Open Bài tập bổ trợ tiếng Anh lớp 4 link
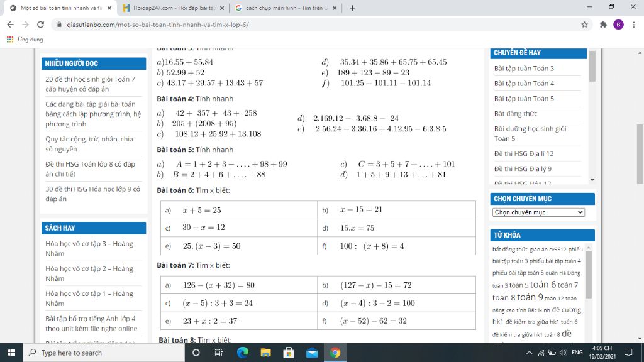The image size is (644, 362). (91, 324)
